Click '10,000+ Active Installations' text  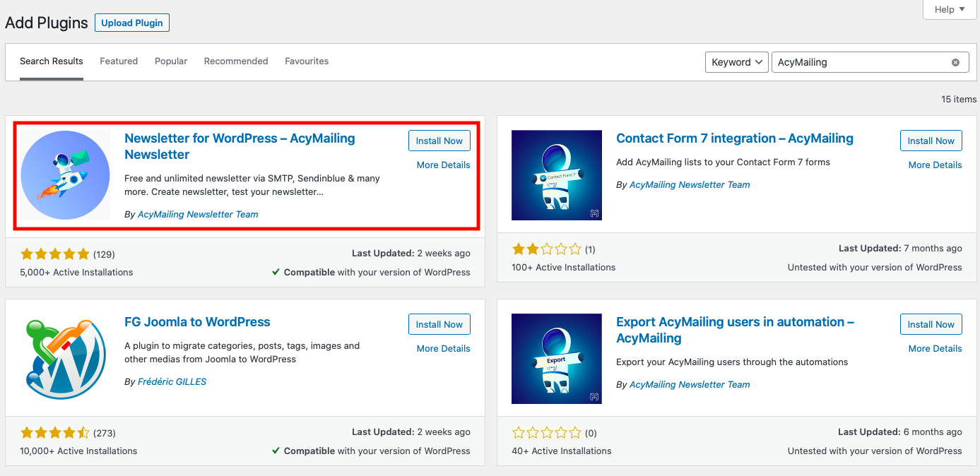pos(78,451)
